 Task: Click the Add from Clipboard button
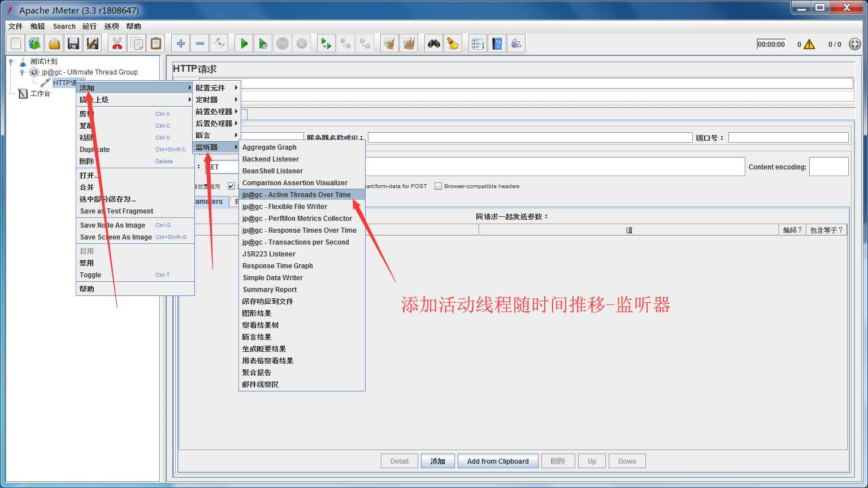498,461
